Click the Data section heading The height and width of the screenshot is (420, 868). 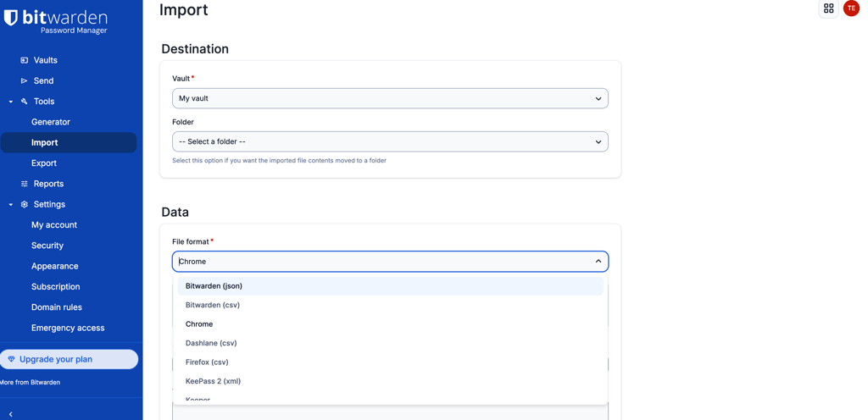coord(175,213)
